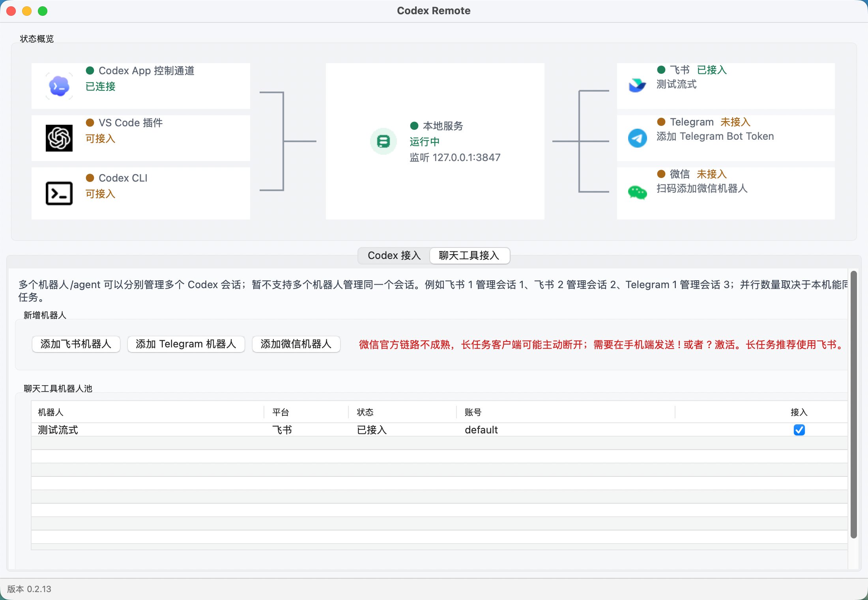
Task: Click the 添加飞书机器人 button
Action: click(76, 344)
